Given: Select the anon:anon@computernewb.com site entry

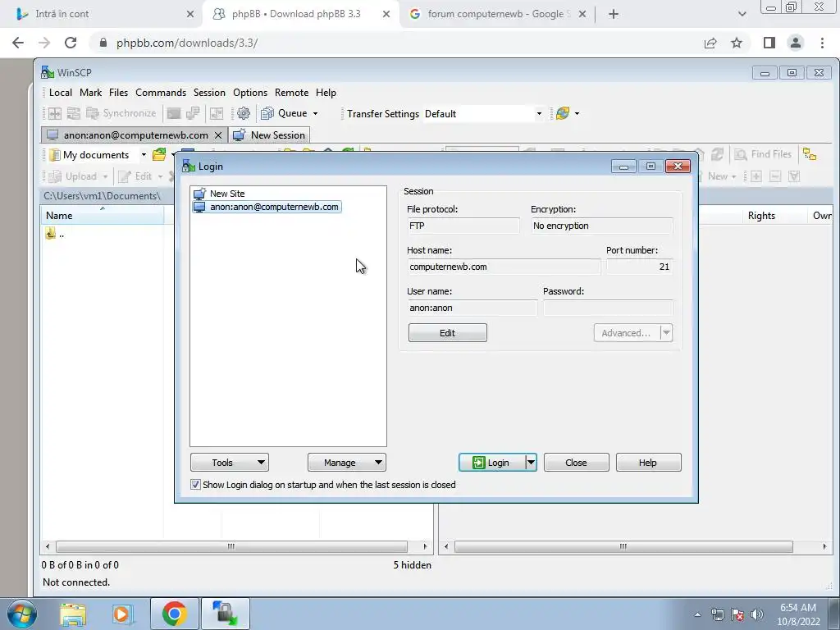Looking at the screenshot, I should (267, 207).
